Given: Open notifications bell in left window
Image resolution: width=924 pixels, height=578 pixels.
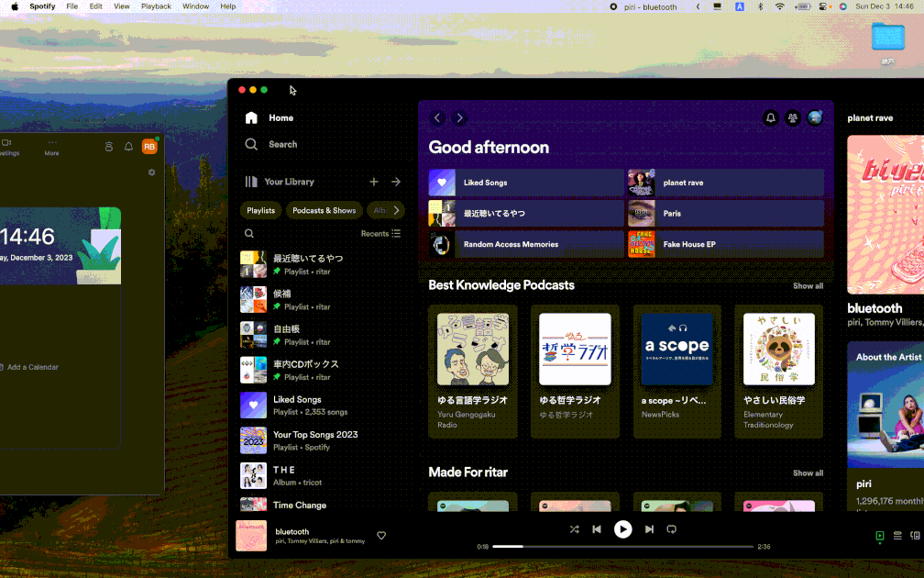Looking at the screenshot, I should point(128,146).
